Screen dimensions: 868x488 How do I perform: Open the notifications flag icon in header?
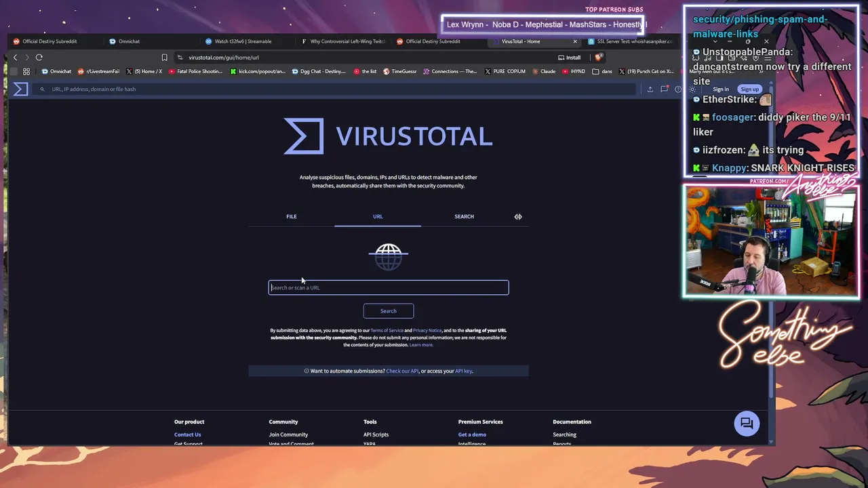(x=665, y=89)
